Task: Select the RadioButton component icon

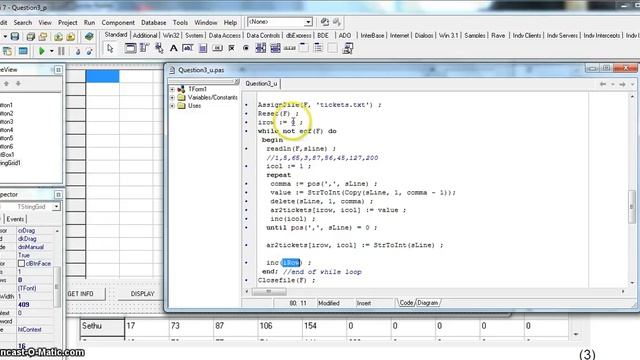Action: coord(246,49)
